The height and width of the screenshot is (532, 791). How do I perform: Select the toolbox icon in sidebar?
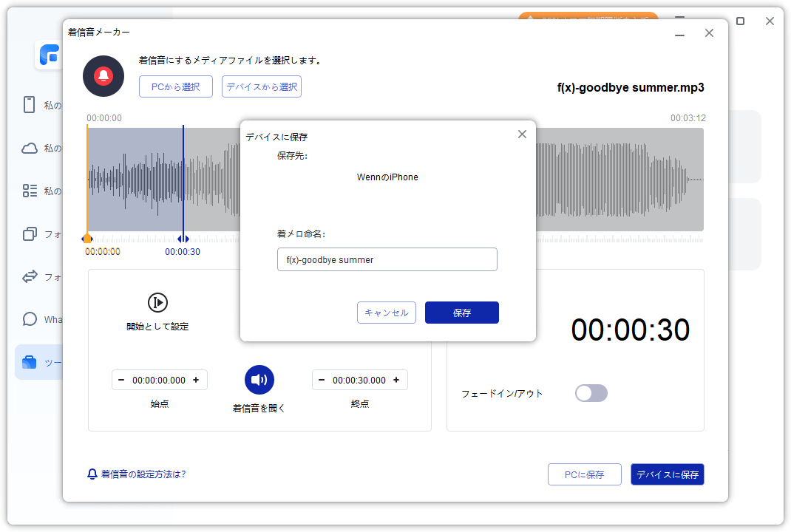tap(30, 362)
